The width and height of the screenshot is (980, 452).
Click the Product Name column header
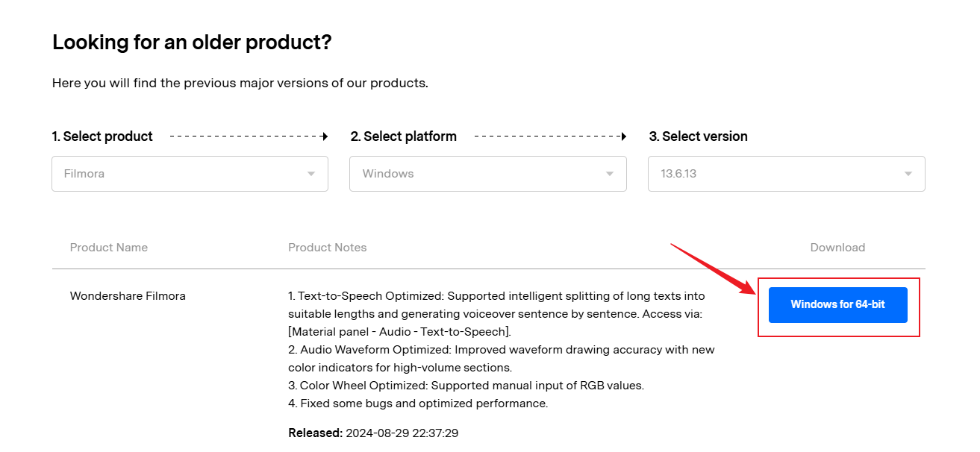[x=109, y=248]
